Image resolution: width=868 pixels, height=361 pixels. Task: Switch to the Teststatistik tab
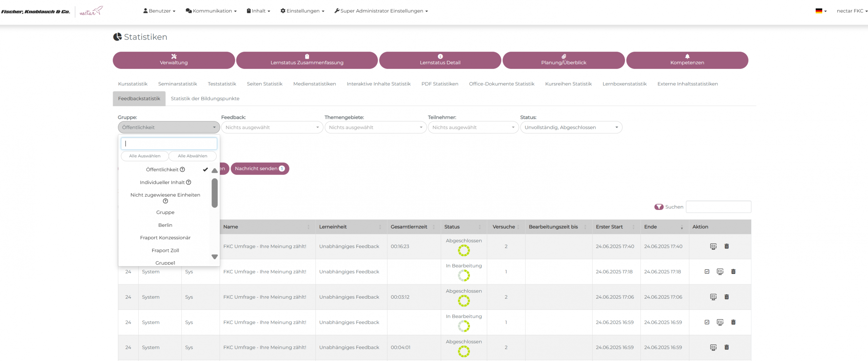222,84
